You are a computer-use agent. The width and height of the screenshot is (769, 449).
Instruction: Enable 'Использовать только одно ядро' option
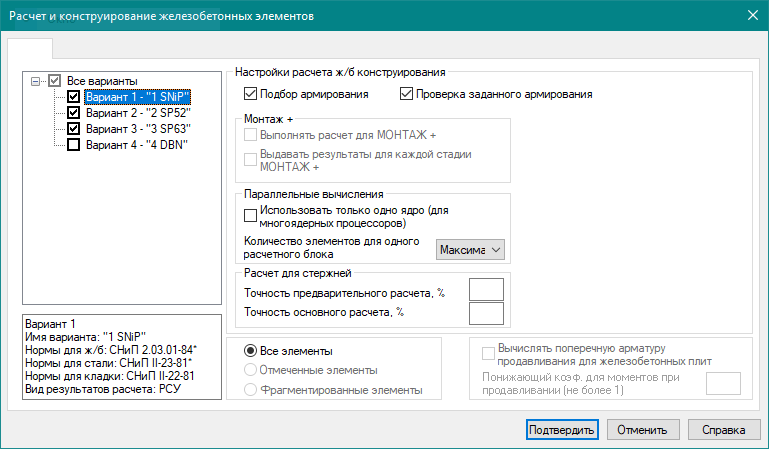pos(250,213)
